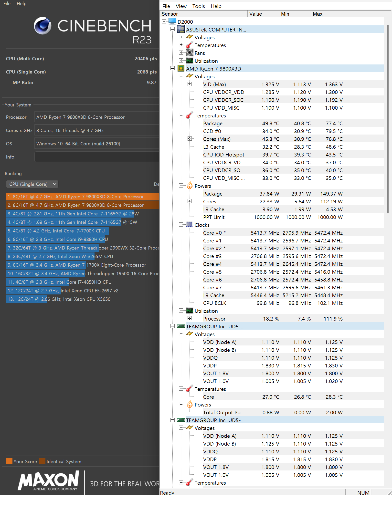
Task: Open the Tools menu in HWMonitor
Action: click(x=198, y=6)
